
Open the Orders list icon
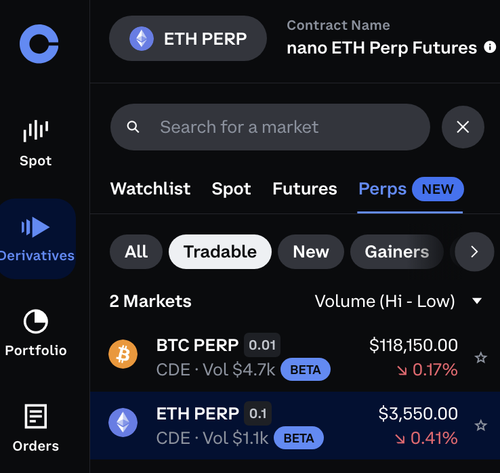36,416
